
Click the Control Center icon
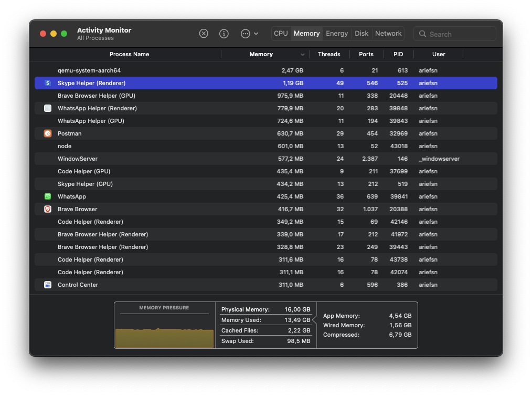click(48, 285)
